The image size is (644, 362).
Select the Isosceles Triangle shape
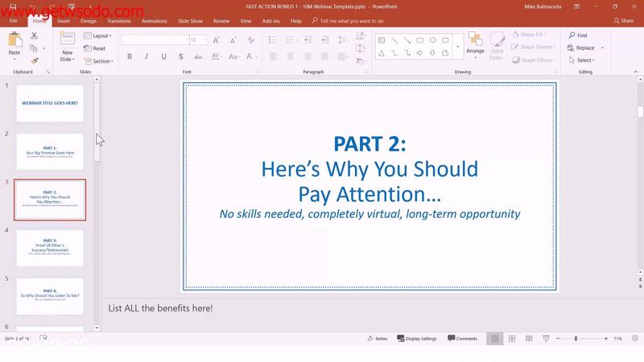click(382, 53)
